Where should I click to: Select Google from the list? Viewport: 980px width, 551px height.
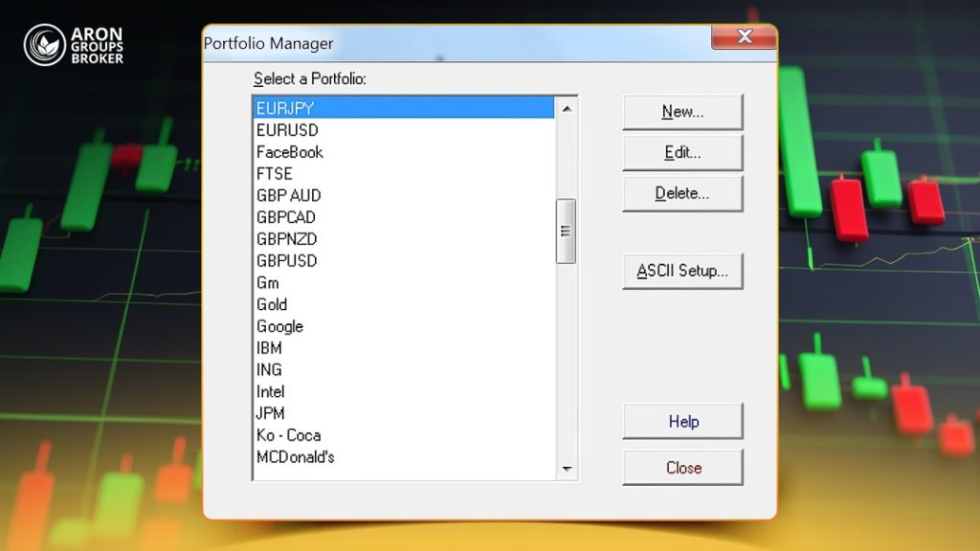(x=404, y=327)
